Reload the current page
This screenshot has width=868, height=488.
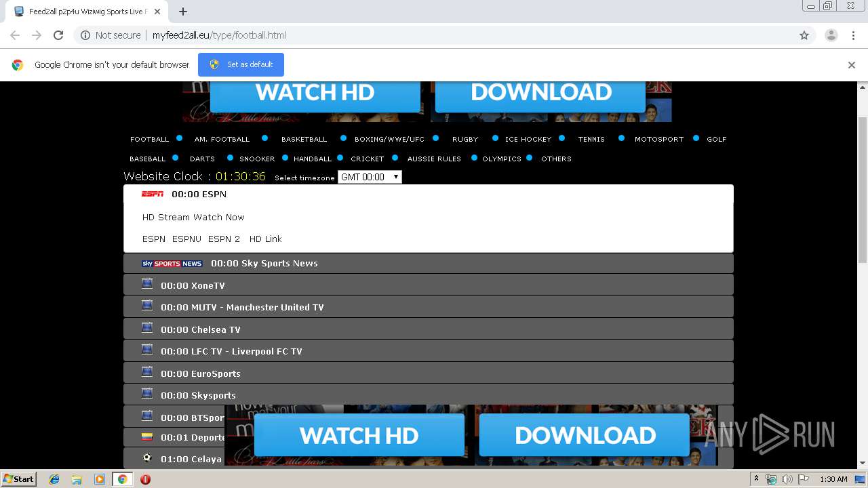pos(58,35)
